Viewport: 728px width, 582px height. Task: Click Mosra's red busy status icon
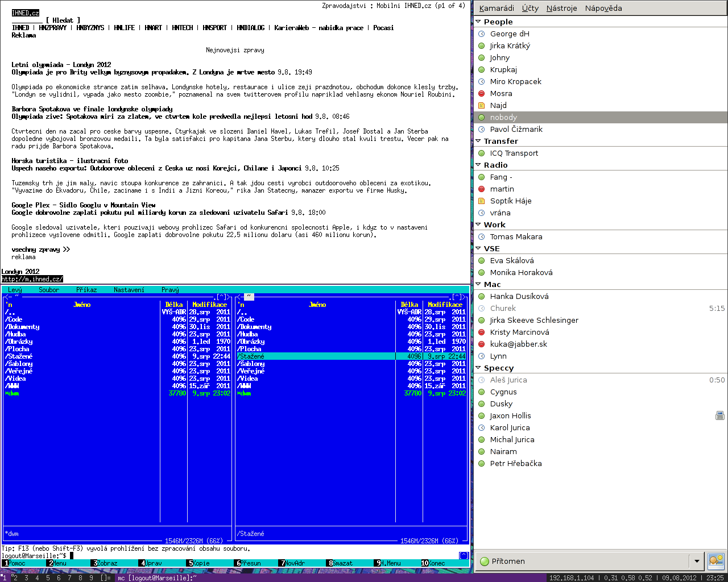click(x=482, y=94)
